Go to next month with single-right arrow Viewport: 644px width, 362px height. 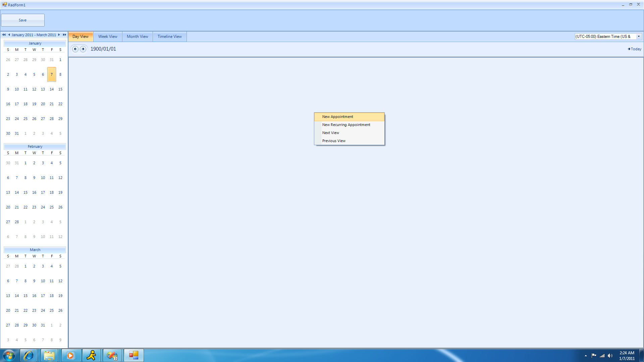point(59,35)
